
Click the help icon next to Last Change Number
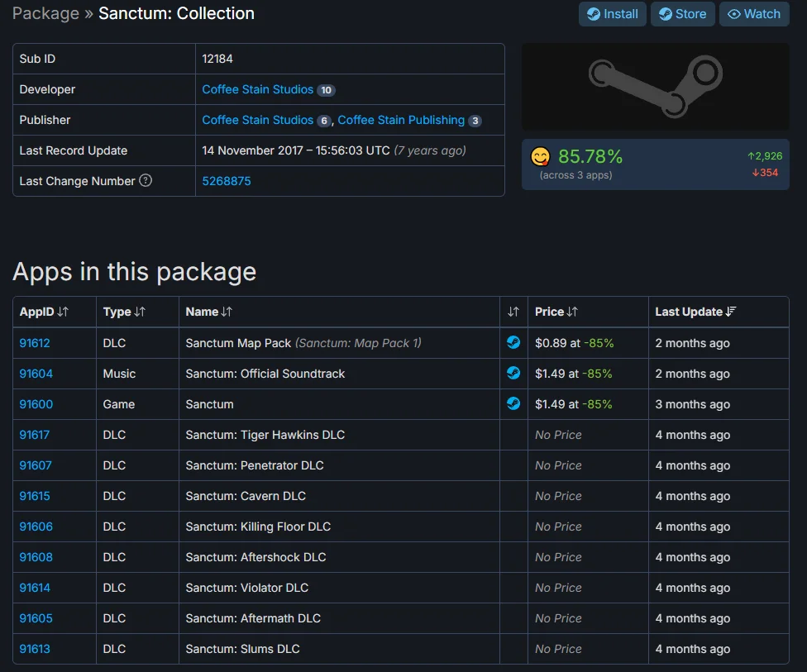coord(146,181)
